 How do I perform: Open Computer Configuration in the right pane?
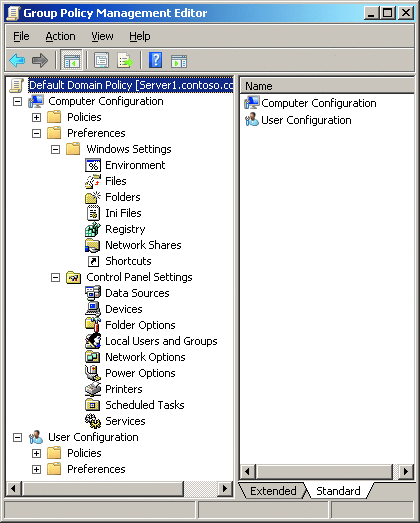point(310,103)
